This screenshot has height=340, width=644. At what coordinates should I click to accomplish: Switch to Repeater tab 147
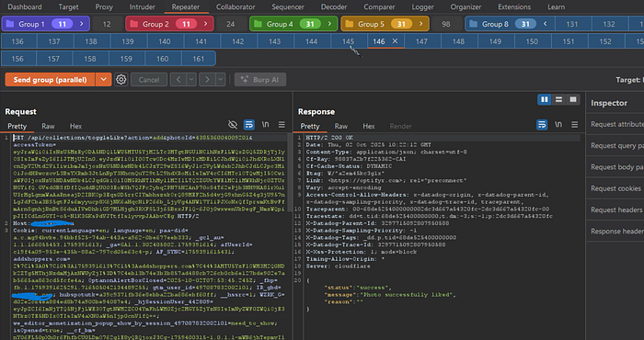pos(421,41)
